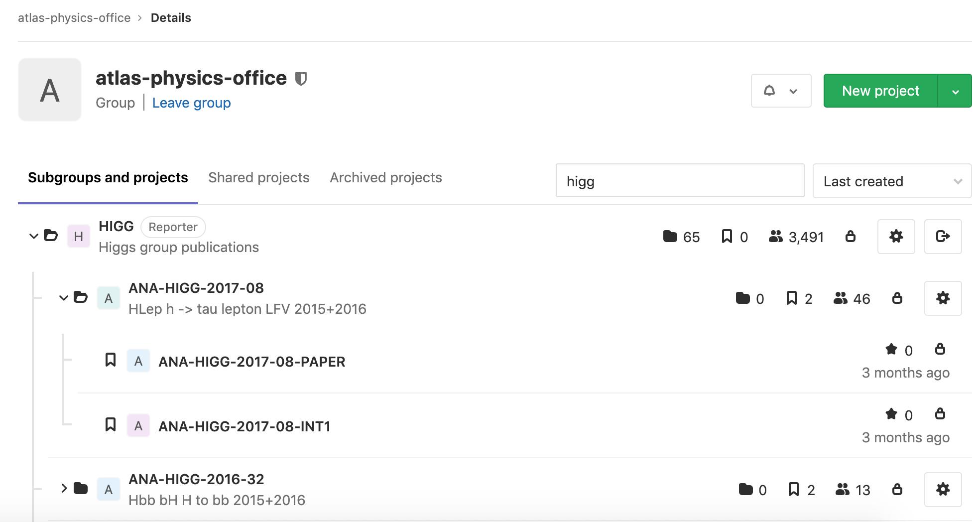
Task: Open the ANA-HIGG-2017-08 subgroup link
Action: pyautogui.click(x=196, y=288)
